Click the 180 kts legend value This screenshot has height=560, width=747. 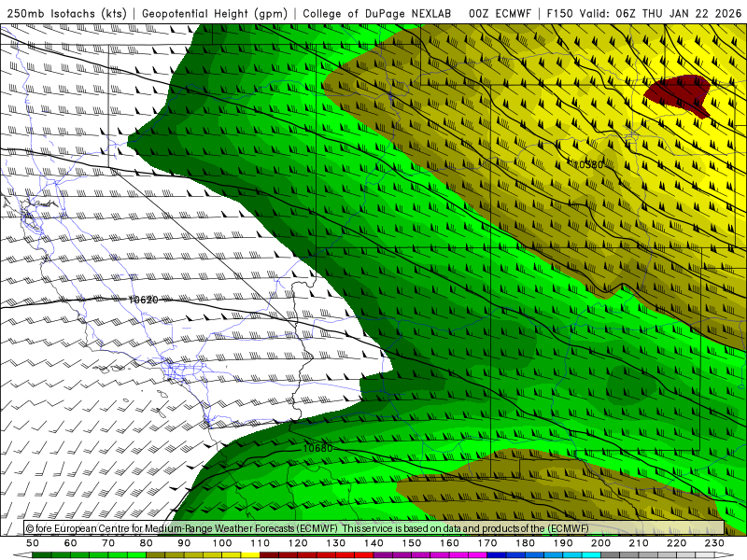tap(525, 543)
